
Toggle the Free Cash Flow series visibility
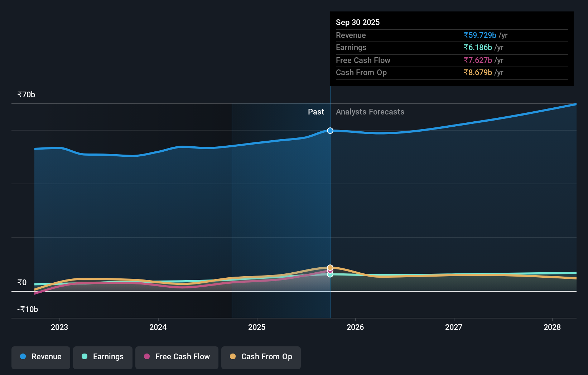tap(177, 357)
